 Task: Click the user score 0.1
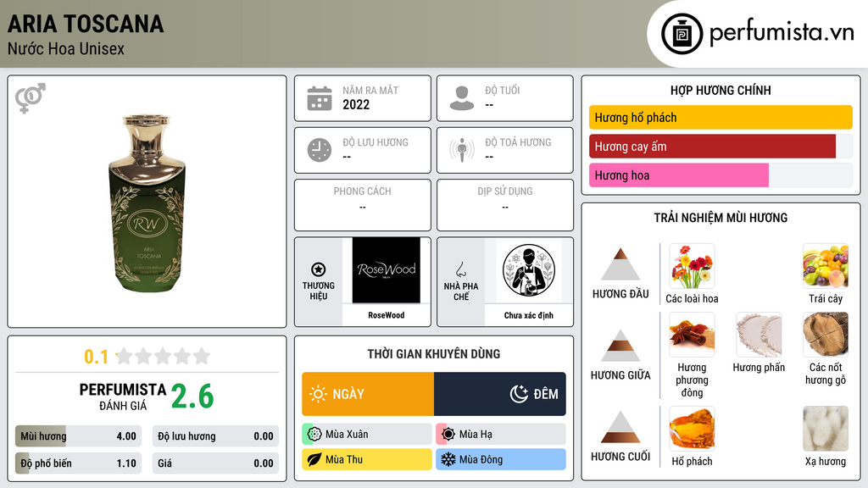97,357
